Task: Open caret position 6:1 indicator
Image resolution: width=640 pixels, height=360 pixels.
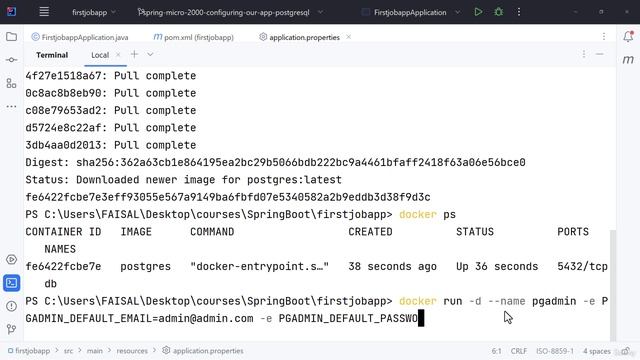Action: point(496,351)
